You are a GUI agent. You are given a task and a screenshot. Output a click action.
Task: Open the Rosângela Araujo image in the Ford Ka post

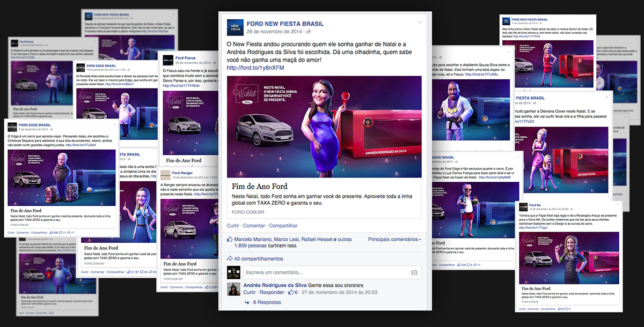[568, 258]
